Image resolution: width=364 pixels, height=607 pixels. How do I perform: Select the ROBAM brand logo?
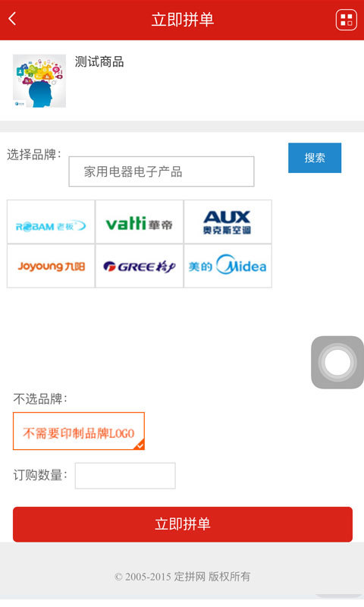[51, 222]
